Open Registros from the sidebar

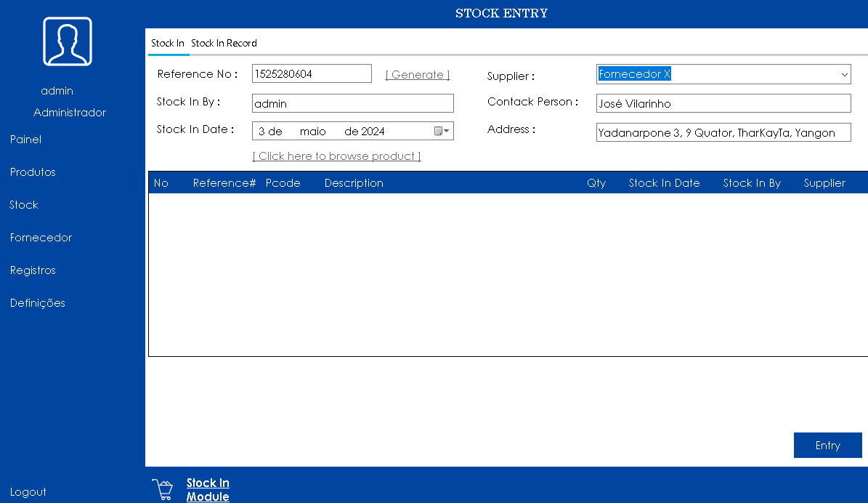(x=33, y=270)
